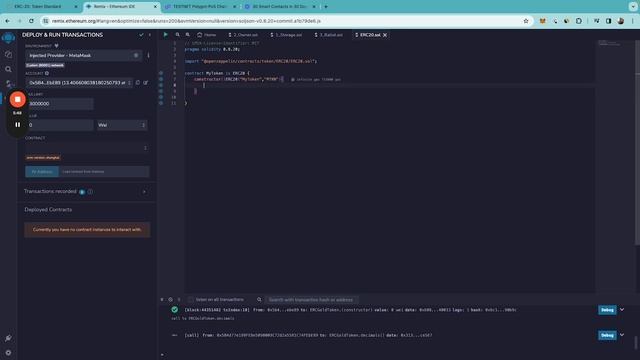The width and height of the screenshot is (640, 360).
Task: Focus the Value amount input field
Action: 60,125
